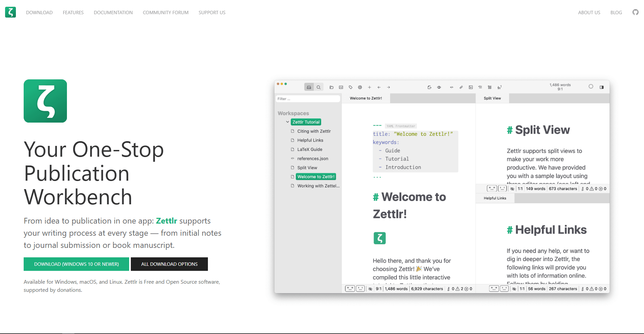Insert code with the angle brackets icon
This screenshot has width=644, height=334.
451,87
